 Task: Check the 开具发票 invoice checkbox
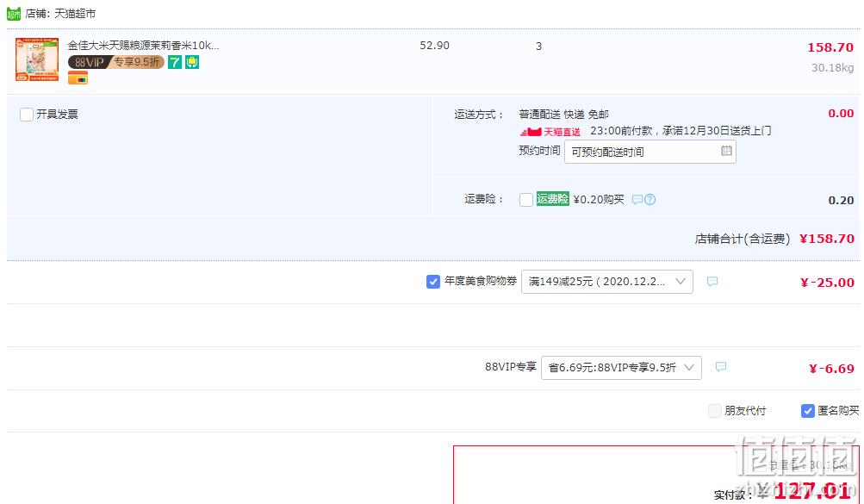point(27,115)
